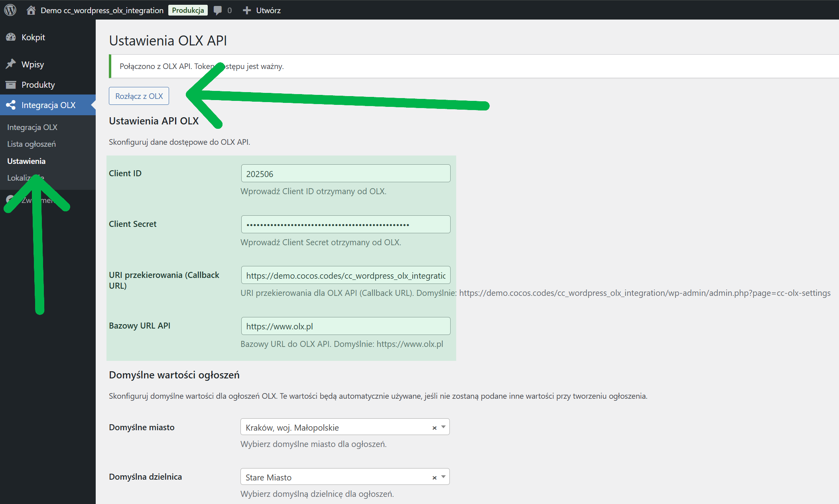The width and height of the screenshot is (839, 504).
Task: Click the home icon in admin bar
Action: point(31,10)
